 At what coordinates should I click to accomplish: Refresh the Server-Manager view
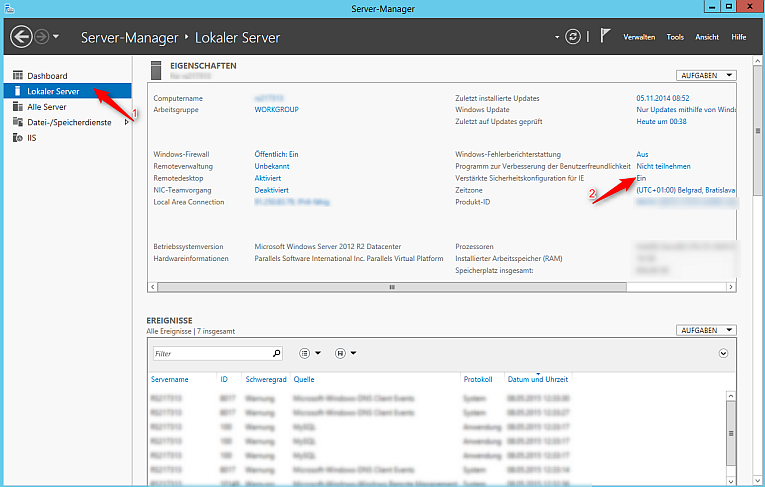pyautogui.click(x=573, y=37)
